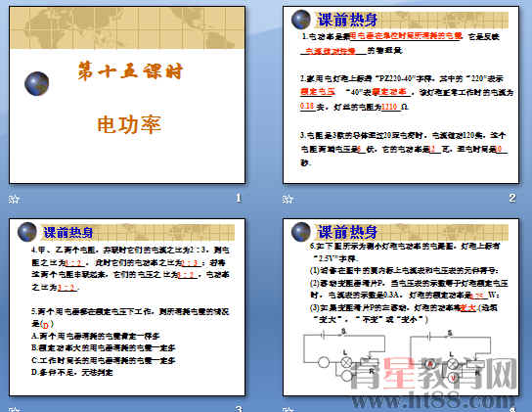Click the 课前热身 title on slide 2
Screen dimensions: 532x412
(347, 20)
